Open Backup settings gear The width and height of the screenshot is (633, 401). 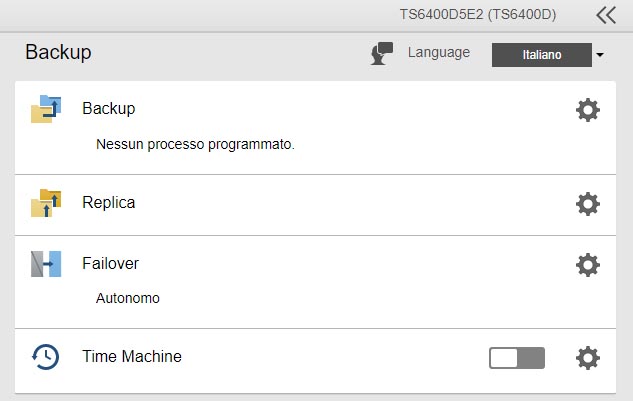pyautogui.click(x=588, y=110)
